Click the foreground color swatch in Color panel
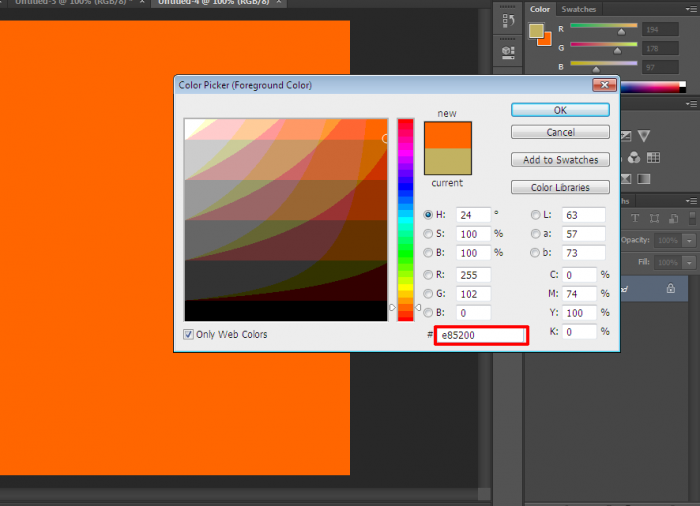The height and width of the screenshot is (506, 700). [x=536, y=31]
